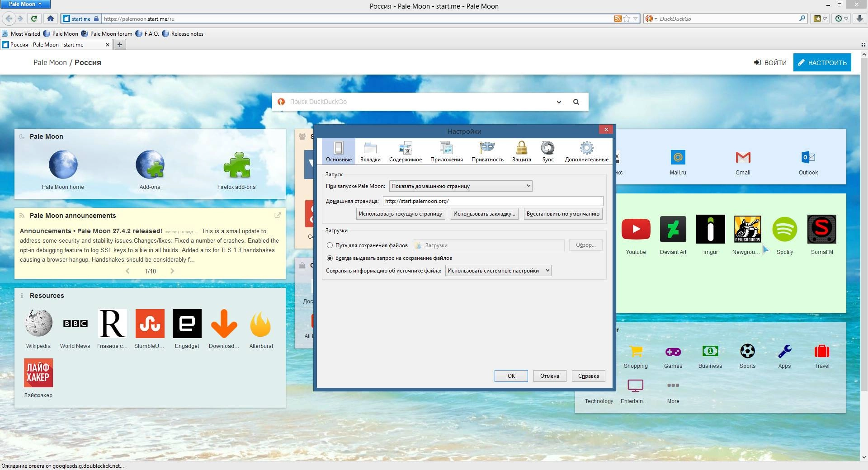
Task: Switch to Sync settings tab
Action: pyautogui.click(x=548, y=151)
